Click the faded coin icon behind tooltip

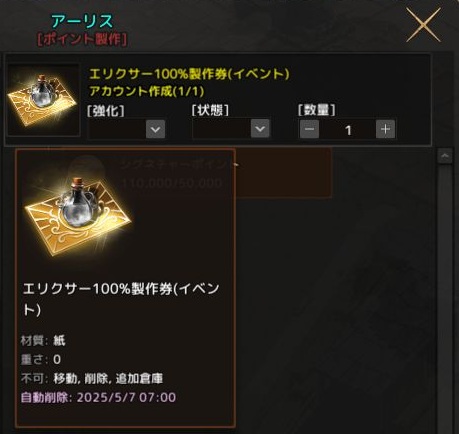point(87,168)
